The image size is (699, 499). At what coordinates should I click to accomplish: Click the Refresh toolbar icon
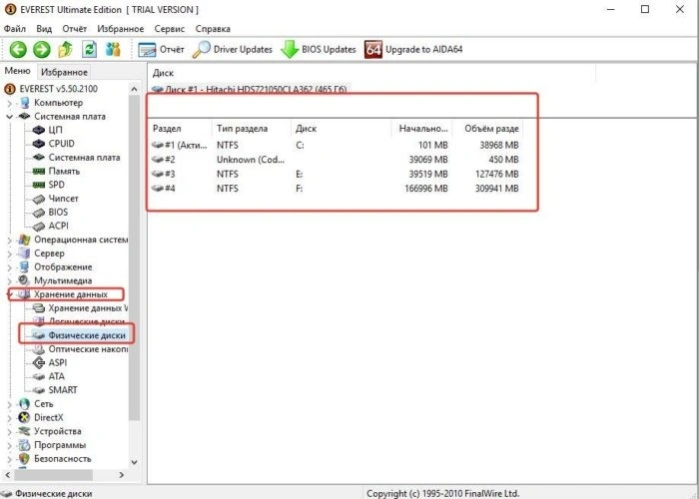89,49
